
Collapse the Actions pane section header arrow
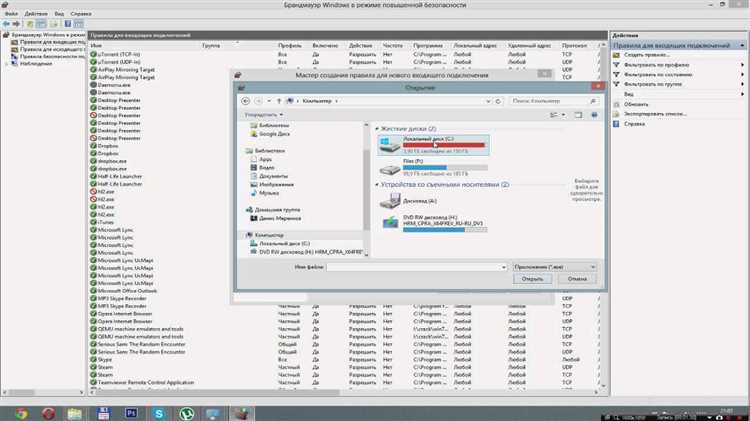(x=742, y=45)
